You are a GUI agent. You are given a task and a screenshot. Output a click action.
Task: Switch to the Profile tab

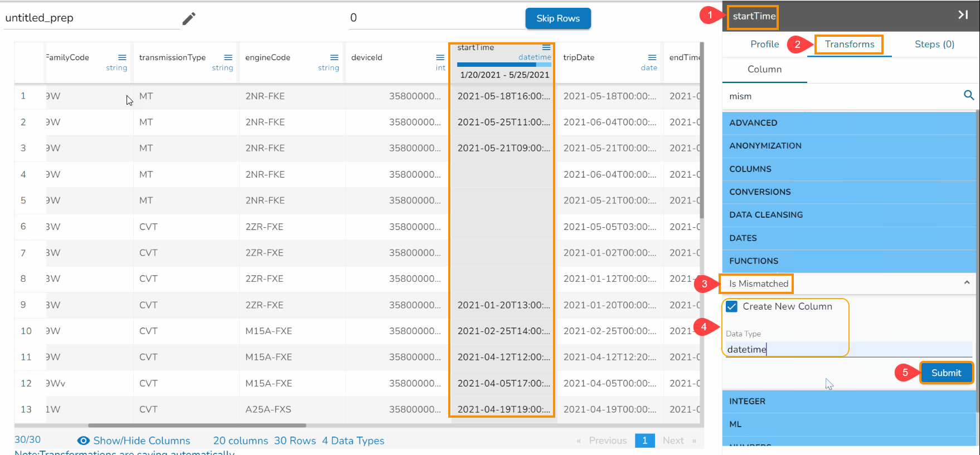[764, 44]
